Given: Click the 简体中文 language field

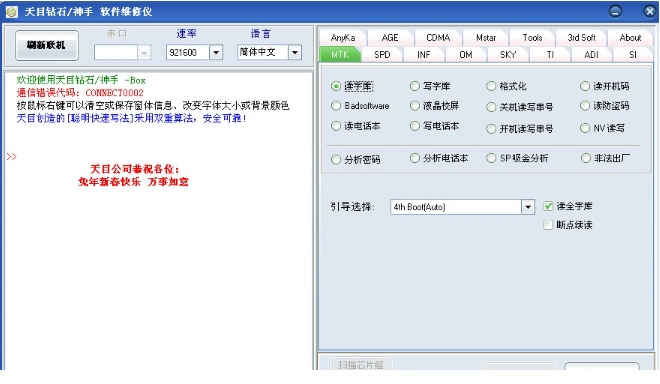Looking at the screenshot, I should (263, 53).
